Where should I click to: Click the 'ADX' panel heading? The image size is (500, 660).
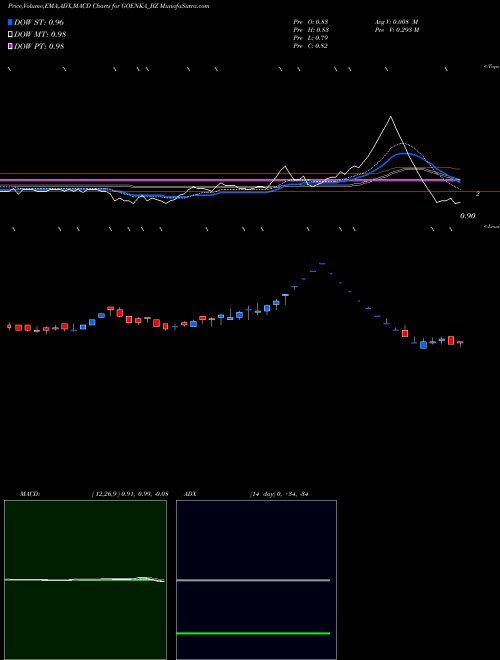click(190, 494)
